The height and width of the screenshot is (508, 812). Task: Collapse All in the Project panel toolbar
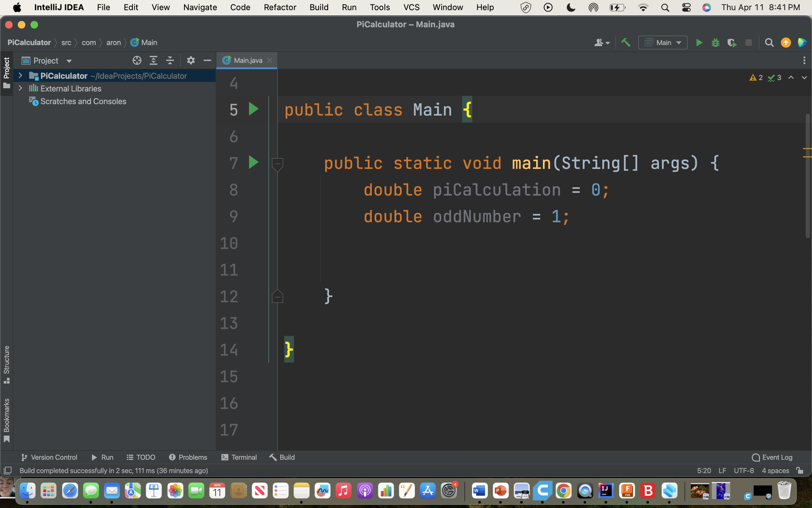(x=170, y=60)
